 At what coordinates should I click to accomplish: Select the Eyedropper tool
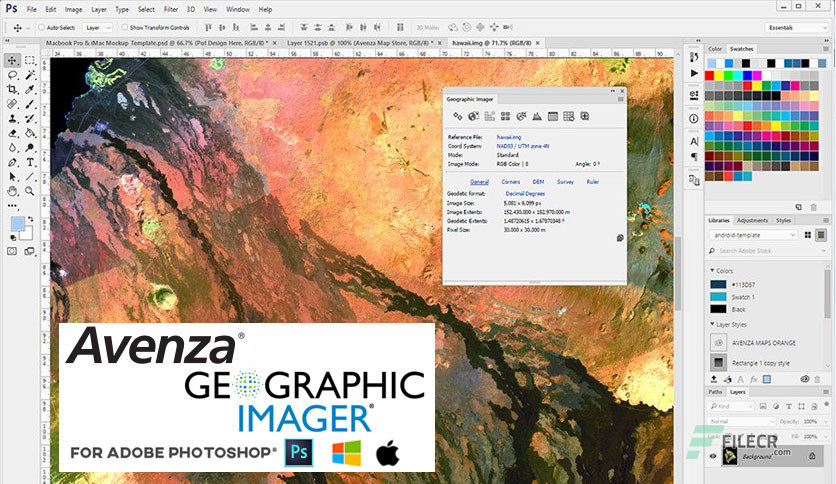(x=30, y=90)
